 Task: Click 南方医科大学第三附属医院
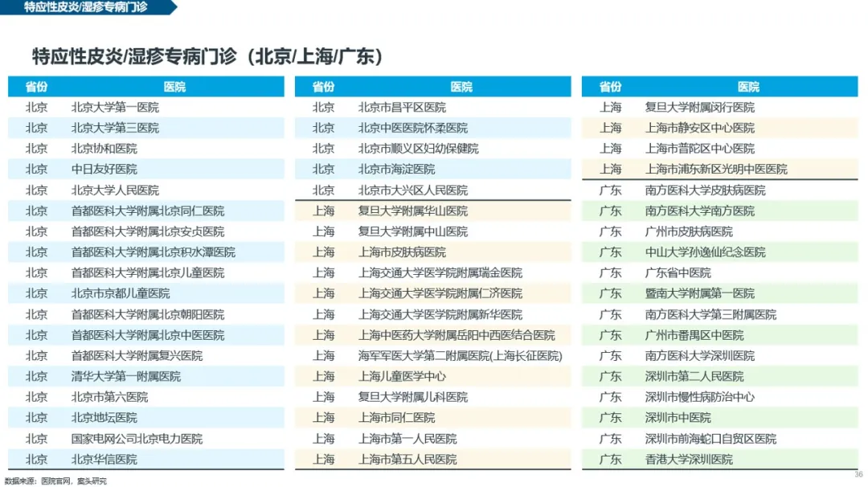tap(710, 314)
